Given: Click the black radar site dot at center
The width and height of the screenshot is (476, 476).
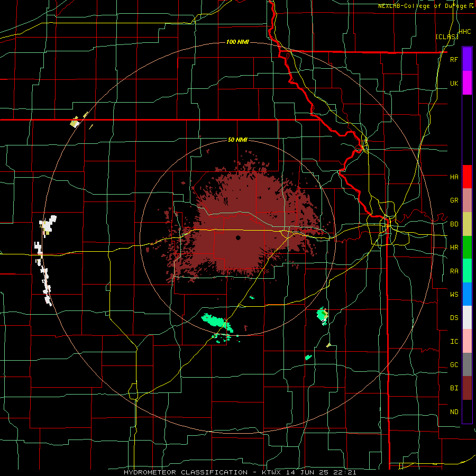Looking at the screenshot, I should point(239,237).
